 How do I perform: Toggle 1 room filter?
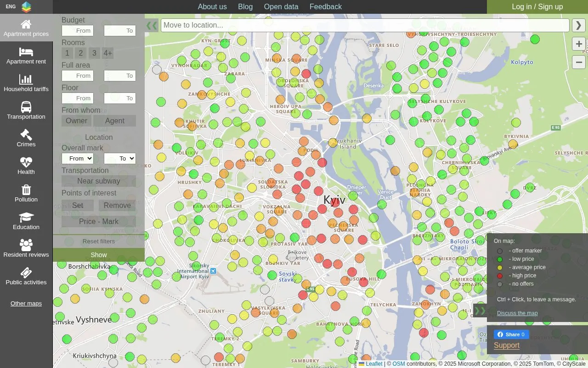67,53
